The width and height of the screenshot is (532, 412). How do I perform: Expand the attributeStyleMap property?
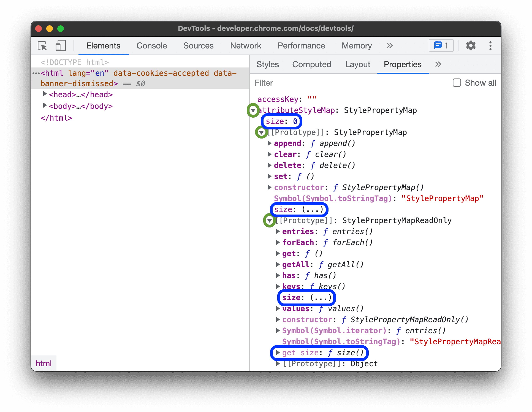coord(256,110)
